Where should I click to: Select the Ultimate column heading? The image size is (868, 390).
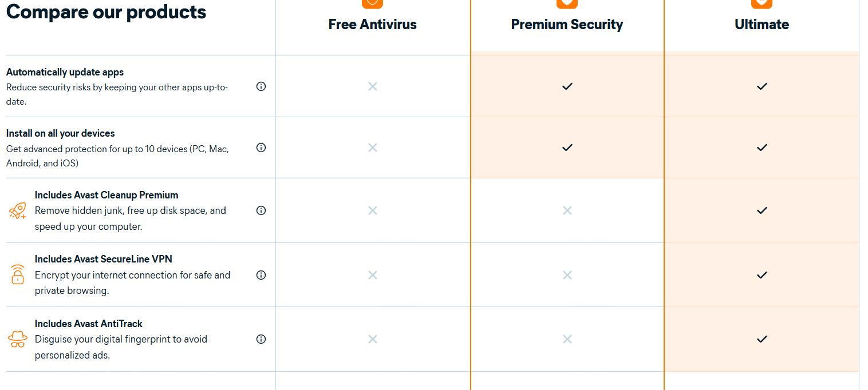[762, 25]
